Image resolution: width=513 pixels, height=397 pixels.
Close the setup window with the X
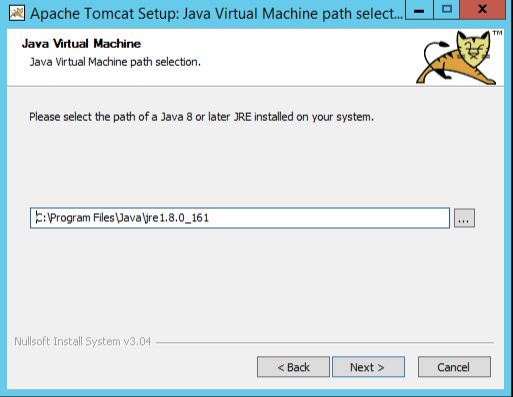(x=483, y=10)
